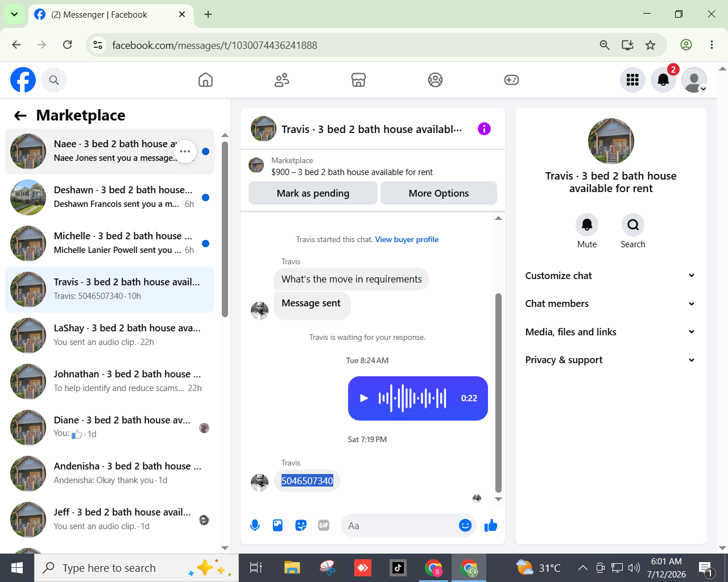Screen dimensions: 728x582
Task: Open Marketplace storefront icon
Action: 358,80
